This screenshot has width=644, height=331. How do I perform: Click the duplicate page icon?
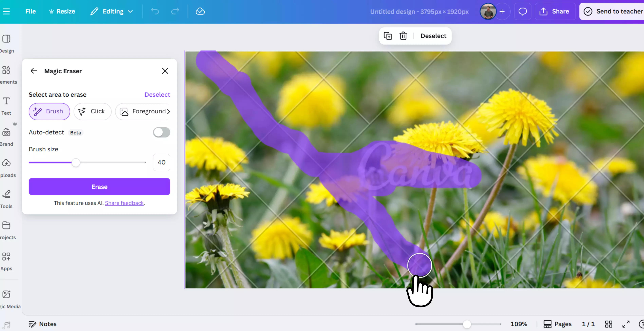tap(387, 36)
